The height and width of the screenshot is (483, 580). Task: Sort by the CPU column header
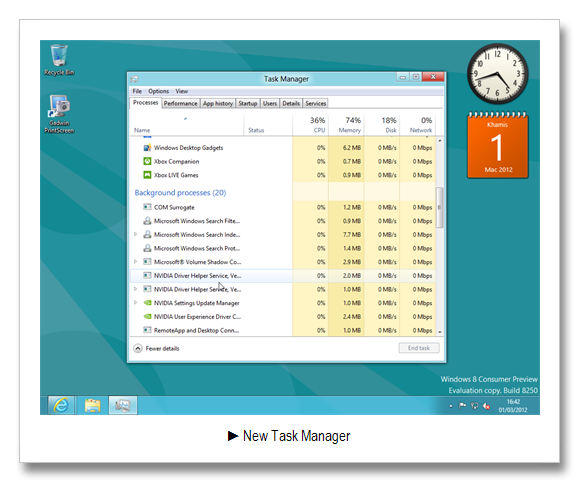310,125
